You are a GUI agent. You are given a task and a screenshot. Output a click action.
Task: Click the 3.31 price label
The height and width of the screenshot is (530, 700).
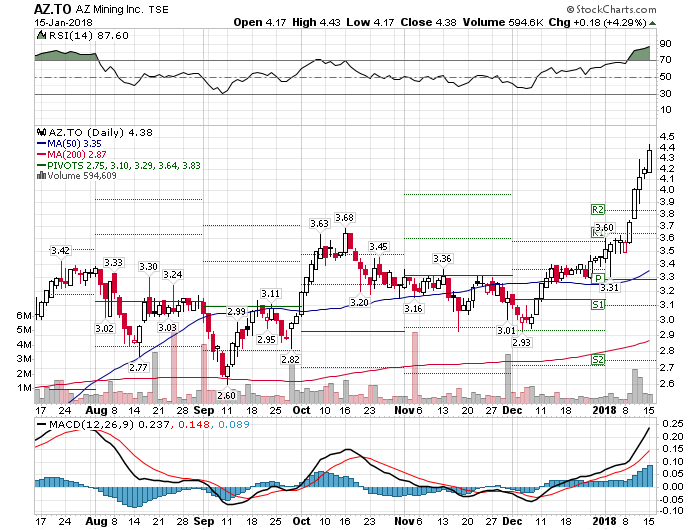pyautogui.click(x=609, y=288)
